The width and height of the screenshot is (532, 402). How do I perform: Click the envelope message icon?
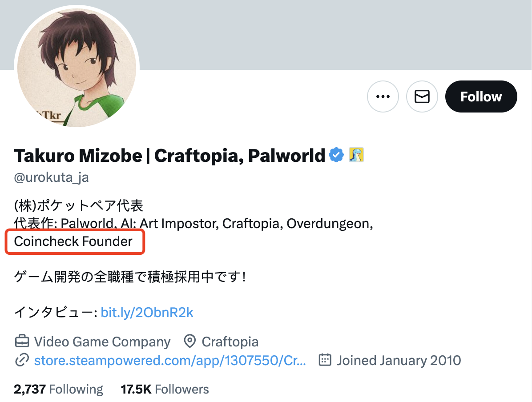tap(422, 96)
